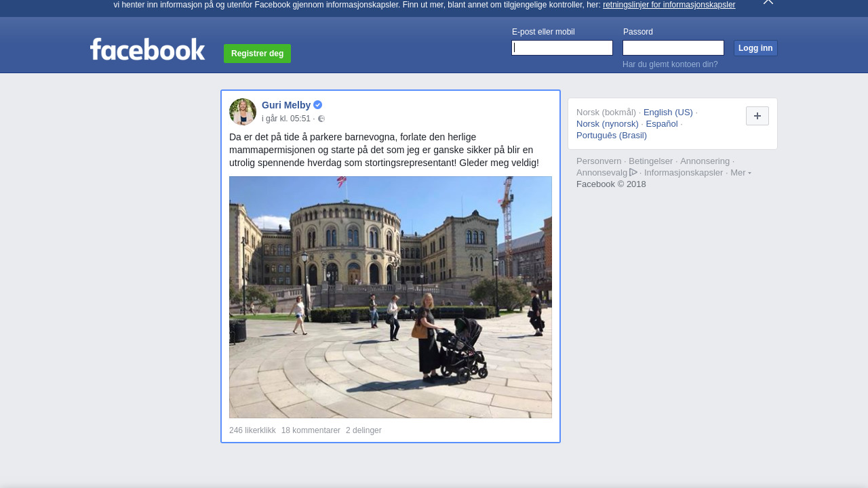Open the Stortinget photo in the post
868x488 pixels.
pos(391,297)
